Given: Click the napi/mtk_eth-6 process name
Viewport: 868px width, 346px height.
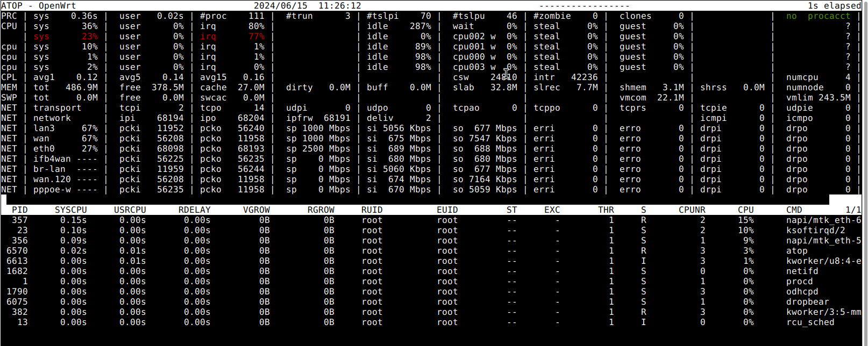Looking at the screenshot, I should [824, 220].
